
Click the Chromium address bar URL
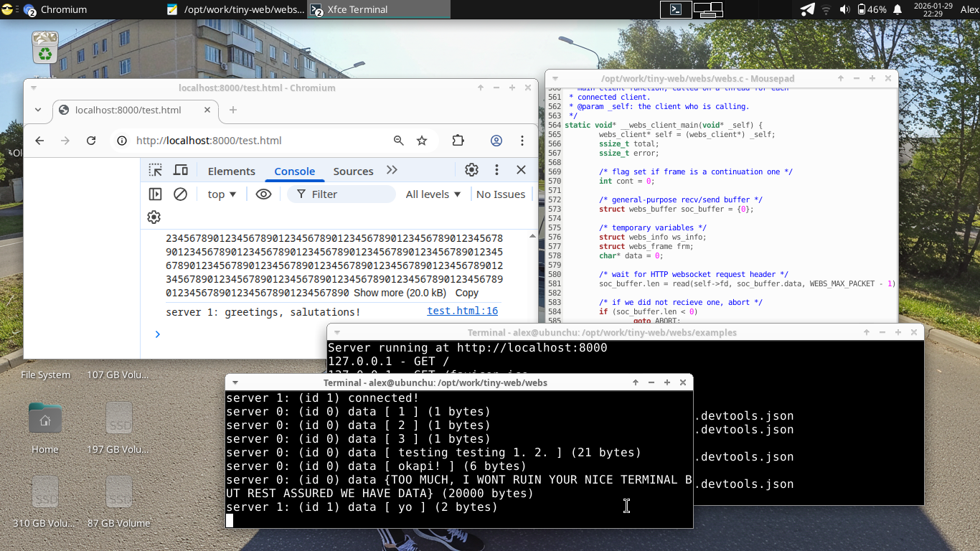(209, 141)
